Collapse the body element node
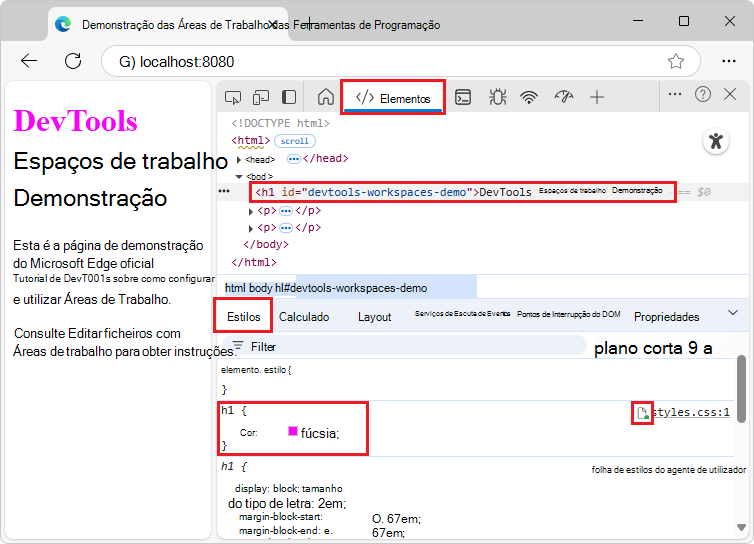The width and height of the screenshot is (754, 544). [239, 177]
